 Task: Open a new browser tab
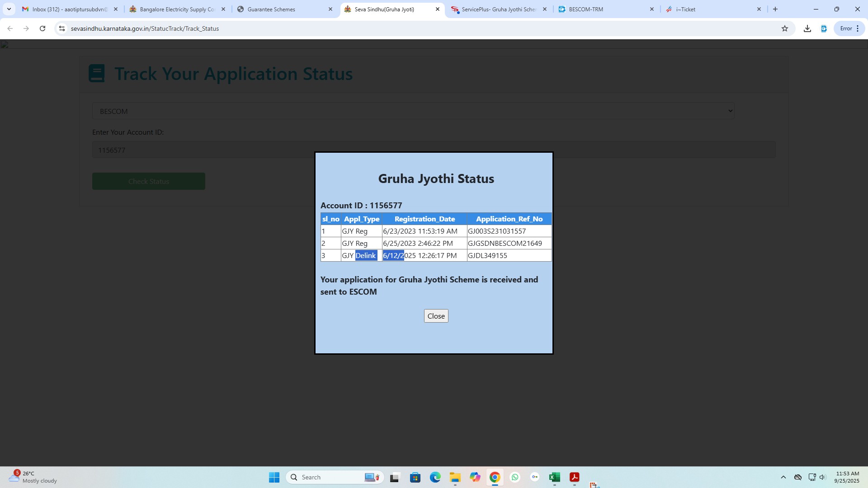coord(775,9)
